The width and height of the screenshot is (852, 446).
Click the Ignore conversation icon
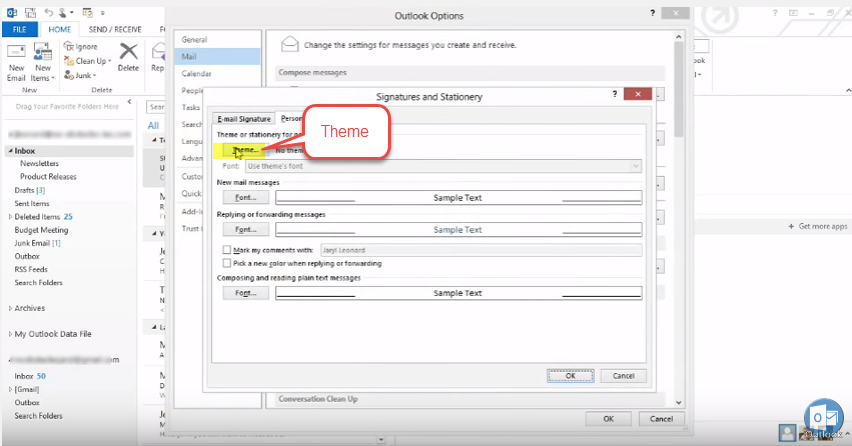point(69,46)
